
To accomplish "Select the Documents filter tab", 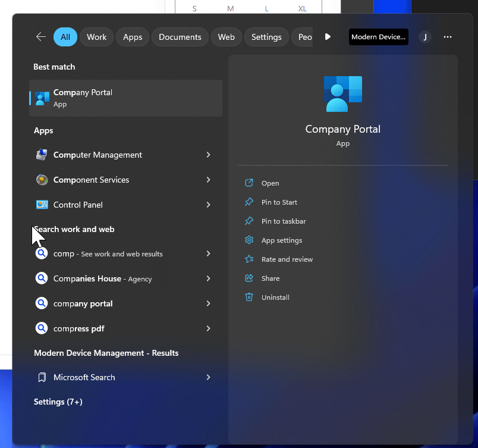I will coord(180,37).
